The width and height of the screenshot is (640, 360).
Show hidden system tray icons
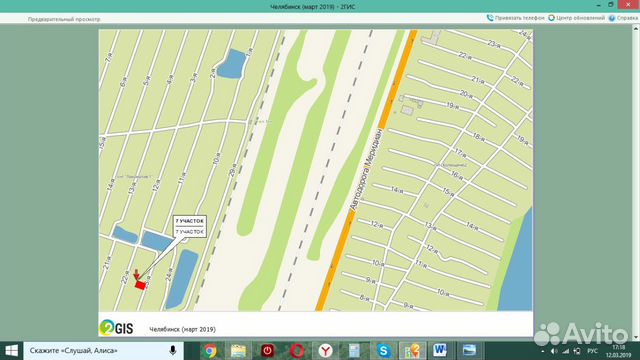click(x=542, y=351)
